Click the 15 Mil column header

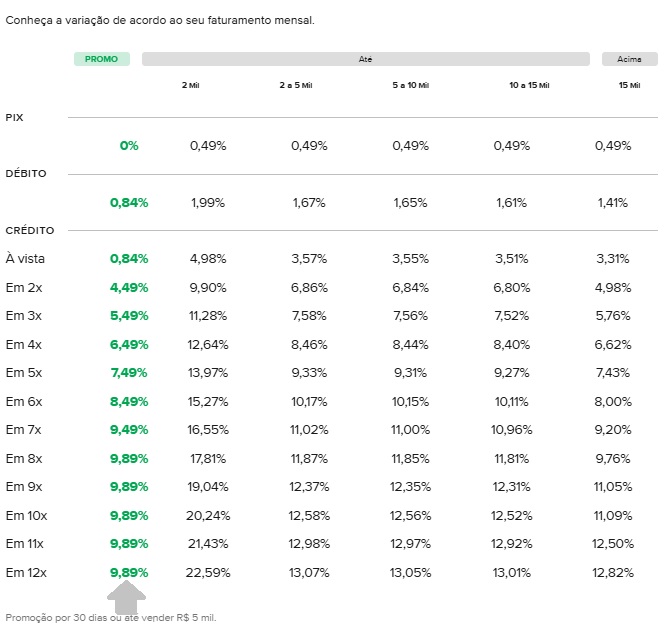tap(629, 85)
